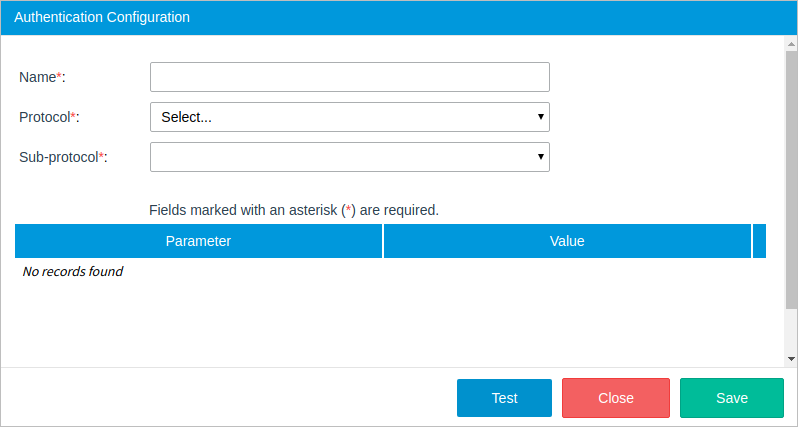Sort by the Parameter column header
This screenshot has width=798, height=427.
click(198, 241)
